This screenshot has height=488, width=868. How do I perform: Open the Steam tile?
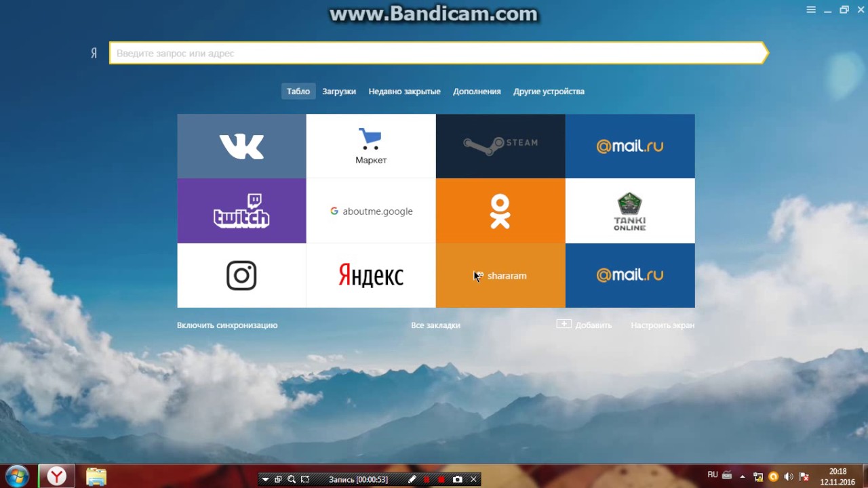click(500, 146)
